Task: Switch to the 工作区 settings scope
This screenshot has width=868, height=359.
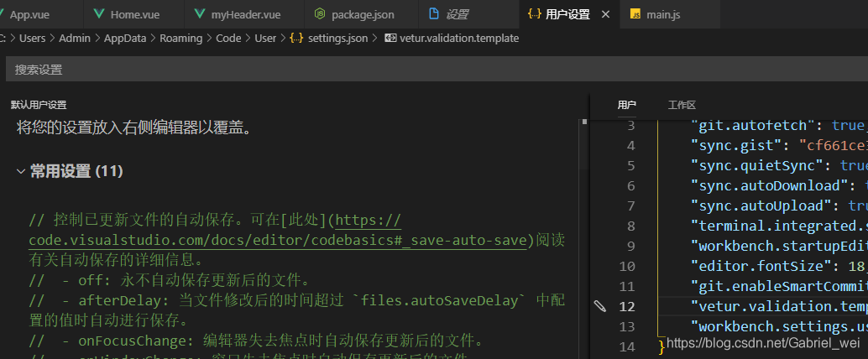Action: pos(682,105)
